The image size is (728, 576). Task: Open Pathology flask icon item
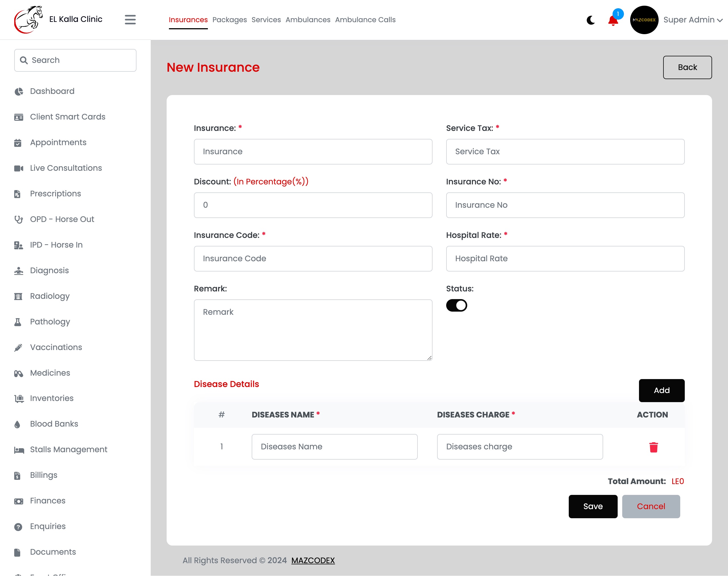pyautogui.click(x=18, y=322)
